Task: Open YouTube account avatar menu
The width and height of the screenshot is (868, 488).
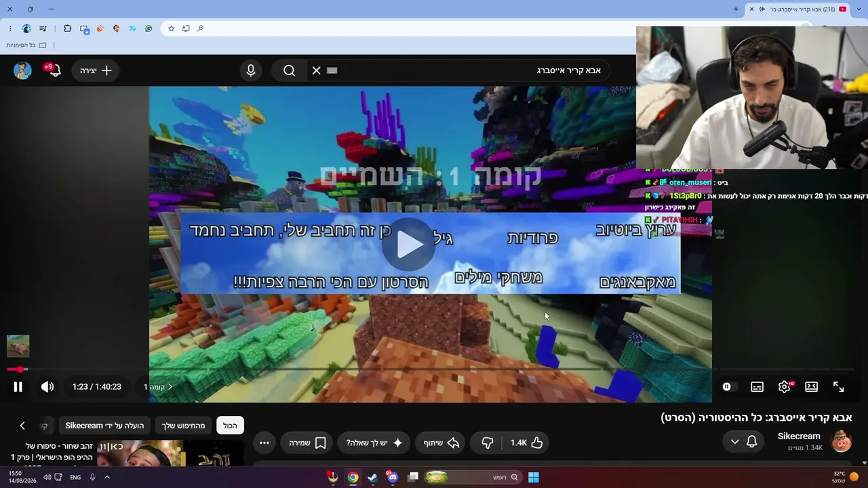Action: [x=22, y=70]
